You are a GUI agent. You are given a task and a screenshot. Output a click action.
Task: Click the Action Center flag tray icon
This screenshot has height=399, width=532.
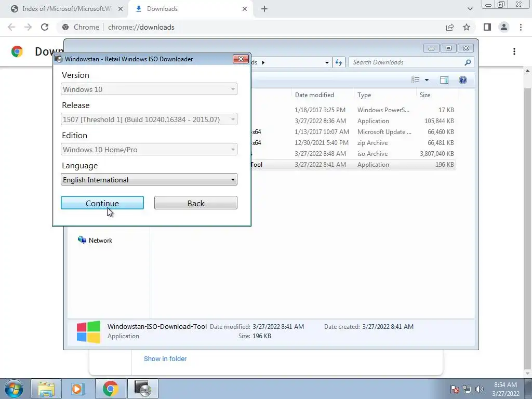(x=455, y=389)
